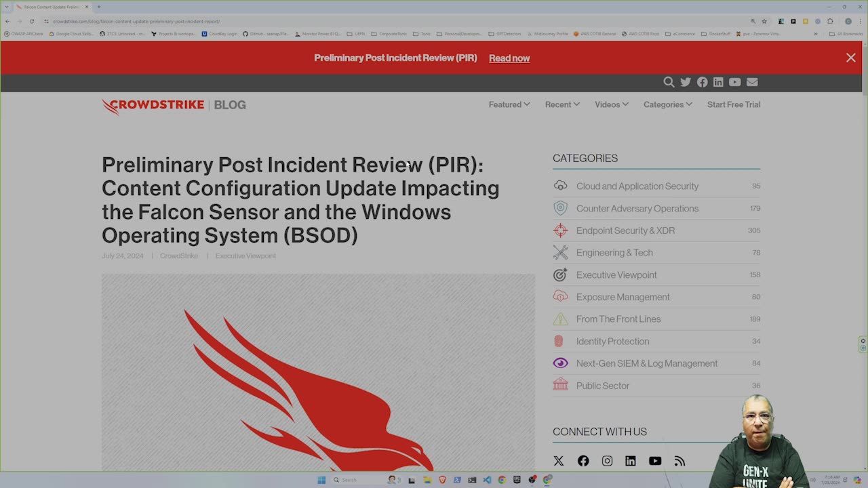Viewport: 868px width, 488px height.
Task: Open the eCommerce bookmark folder
Action: 680,33
